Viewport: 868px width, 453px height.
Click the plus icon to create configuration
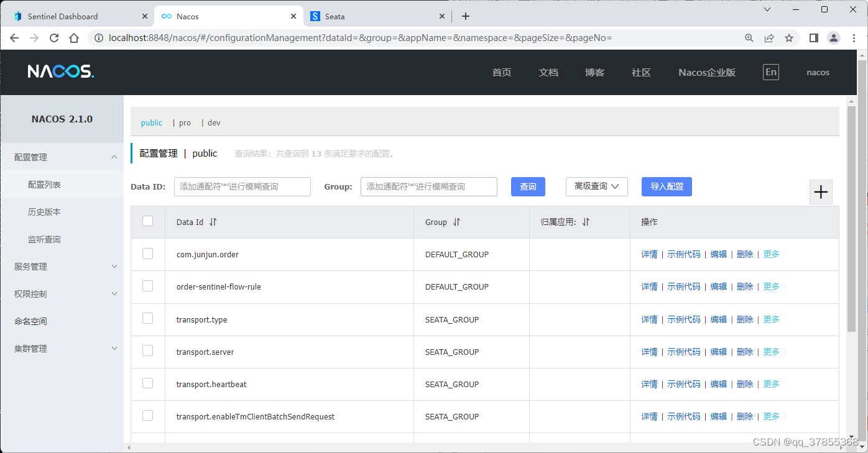[821, 192]
